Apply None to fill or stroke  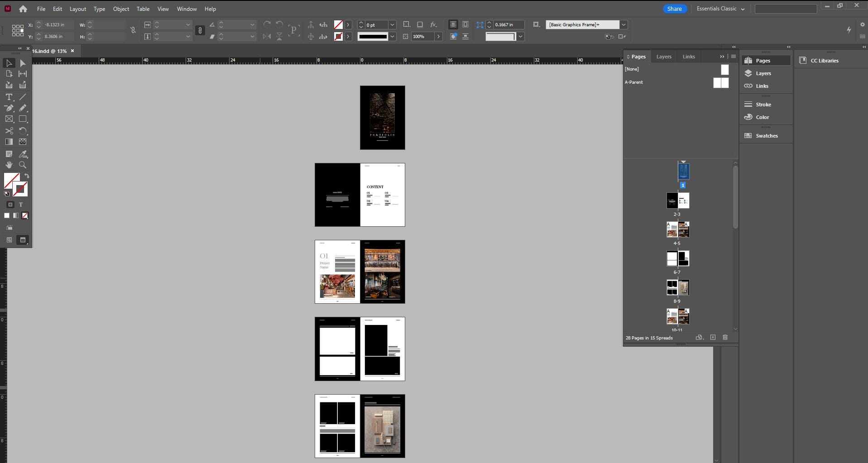[25, 216]
